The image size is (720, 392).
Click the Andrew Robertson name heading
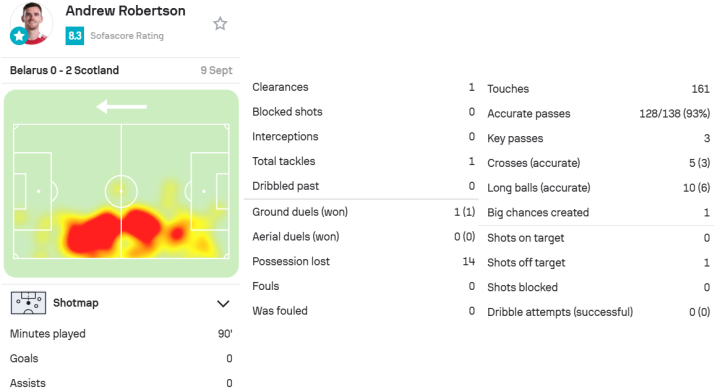pos(125,11)
